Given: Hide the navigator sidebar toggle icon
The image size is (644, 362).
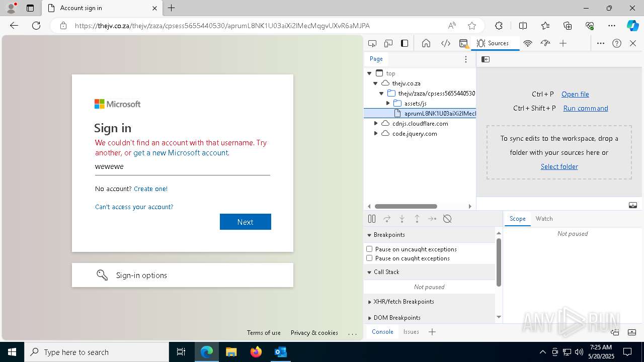Looking at the screenshot, I should click(486, 59).
